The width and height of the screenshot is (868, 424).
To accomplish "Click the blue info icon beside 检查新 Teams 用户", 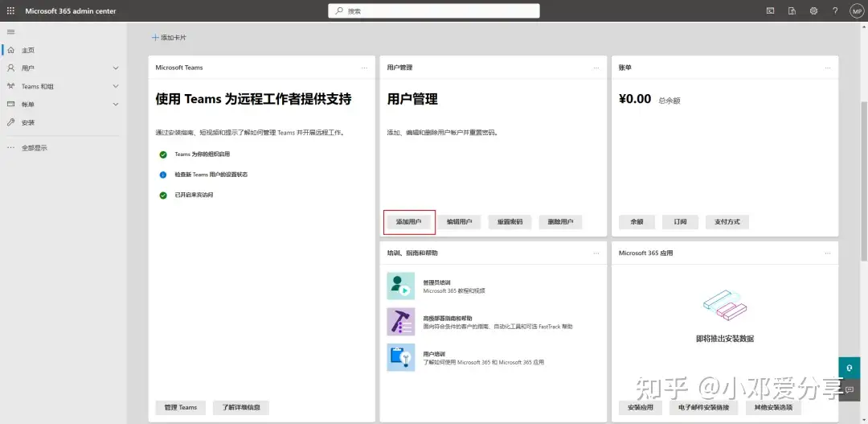I will [x=163, y=175].
